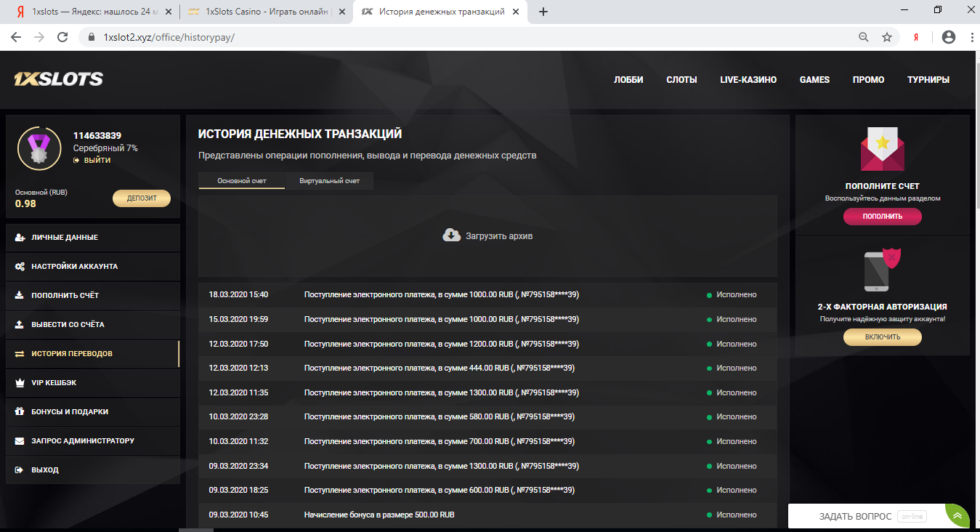Select the Основной счет tab
This screenshot has width=980, height=532.
tap(242, 181)
